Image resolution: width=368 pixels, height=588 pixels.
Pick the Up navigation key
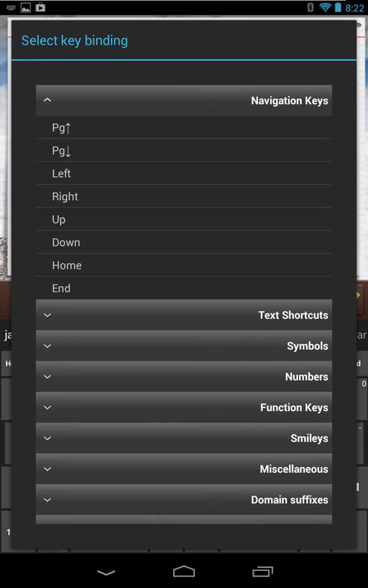pyautogui.click(x=184, y=219)
